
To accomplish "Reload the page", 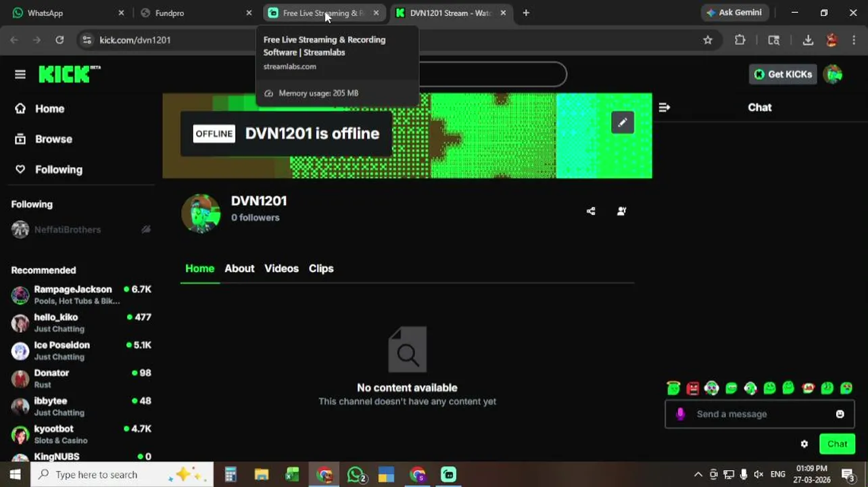I will click(x=59, y=40).
